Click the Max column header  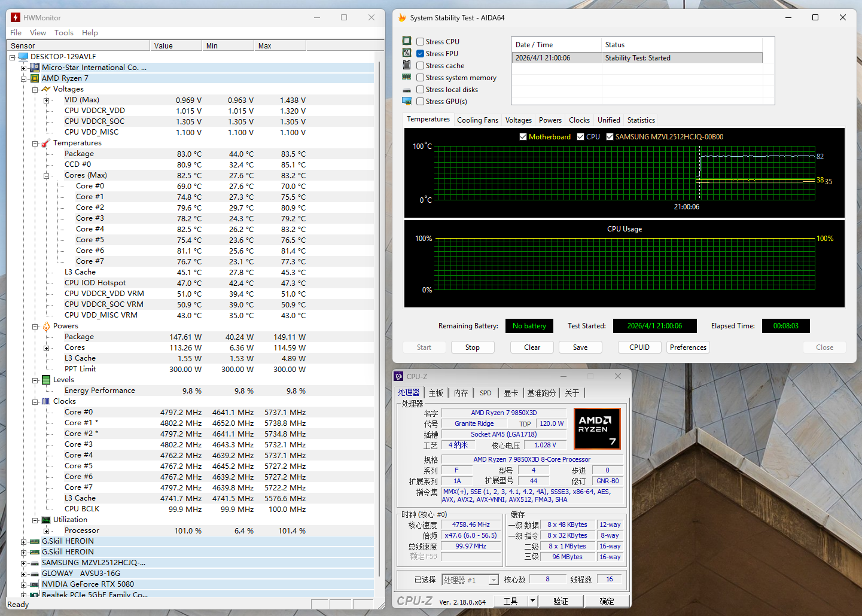click(279, 46)
